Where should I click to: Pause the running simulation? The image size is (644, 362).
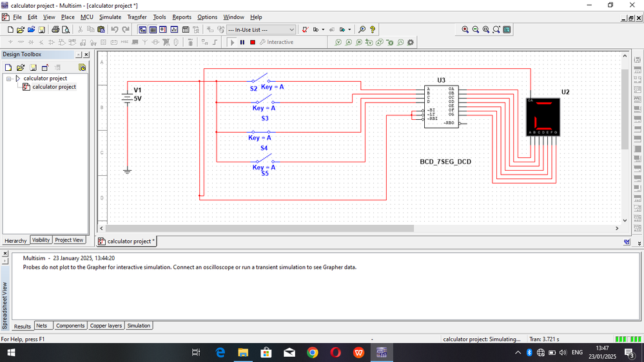pos(242,43)
